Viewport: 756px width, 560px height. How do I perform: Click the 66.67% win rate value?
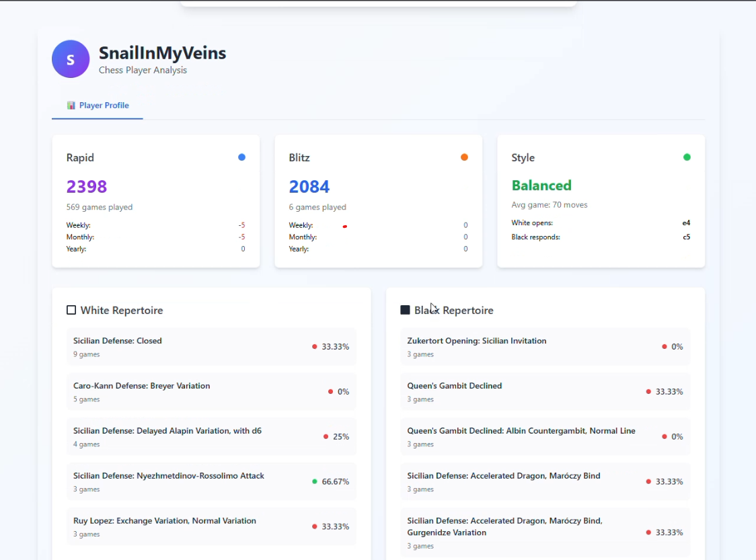point(336,481)
